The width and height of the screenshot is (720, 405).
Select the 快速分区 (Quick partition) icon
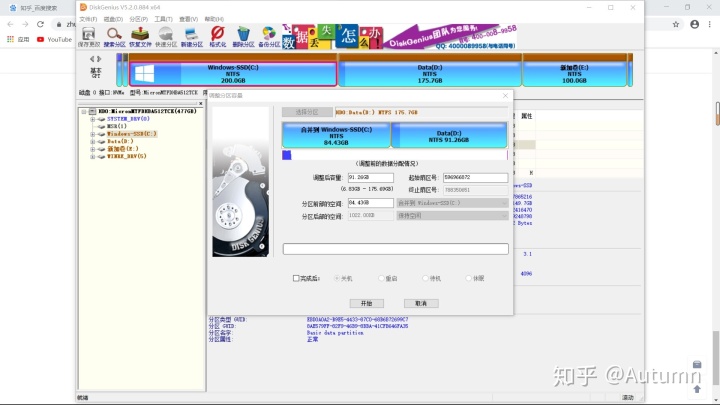[166, 37]
